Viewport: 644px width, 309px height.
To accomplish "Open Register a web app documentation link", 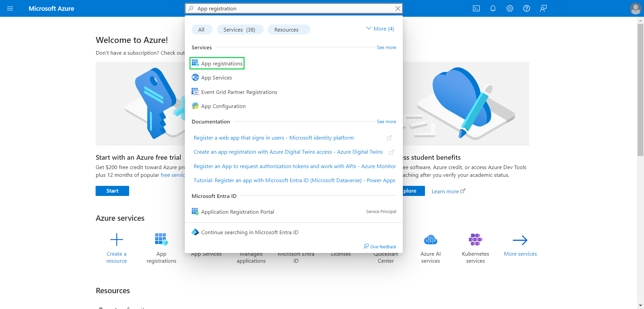I will [273, 138].
